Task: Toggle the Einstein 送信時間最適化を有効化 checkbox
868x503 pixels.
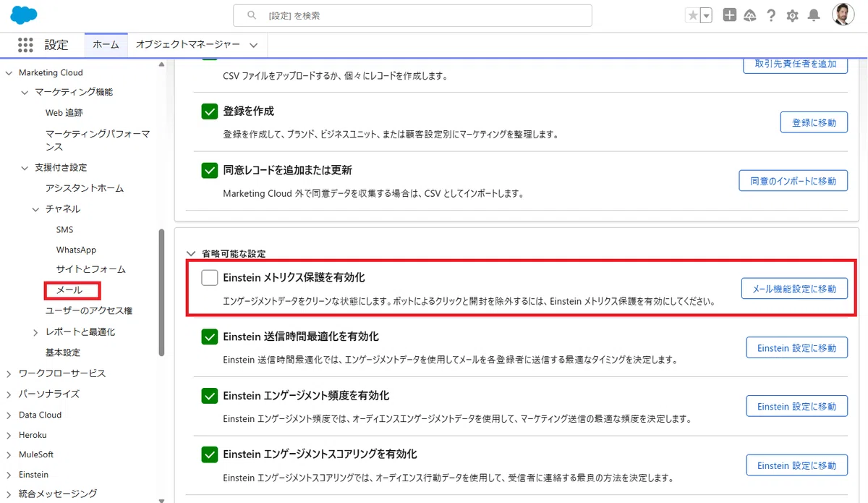Action: 210,337
